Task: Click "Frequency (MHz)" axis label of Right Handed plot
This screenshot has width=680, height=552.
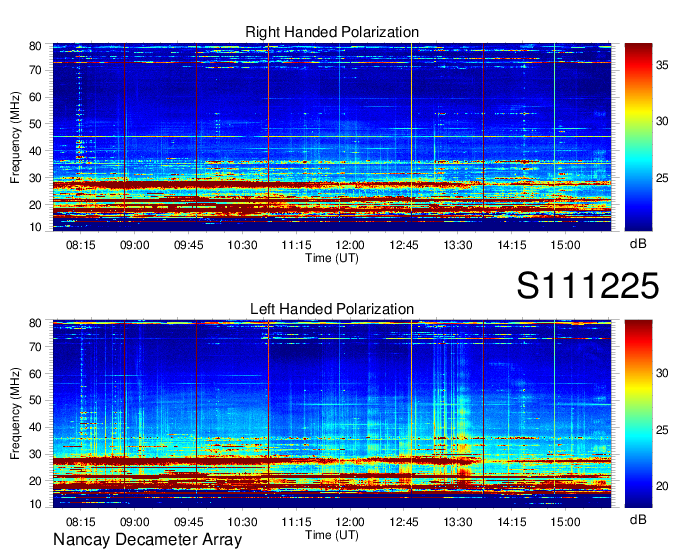Action: tap(15, 137)
